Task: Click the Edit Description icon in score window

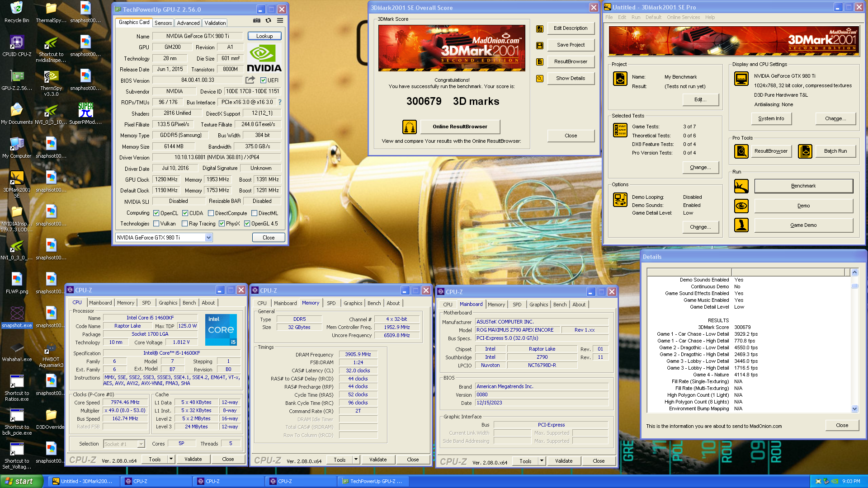Action: [540, 28]
